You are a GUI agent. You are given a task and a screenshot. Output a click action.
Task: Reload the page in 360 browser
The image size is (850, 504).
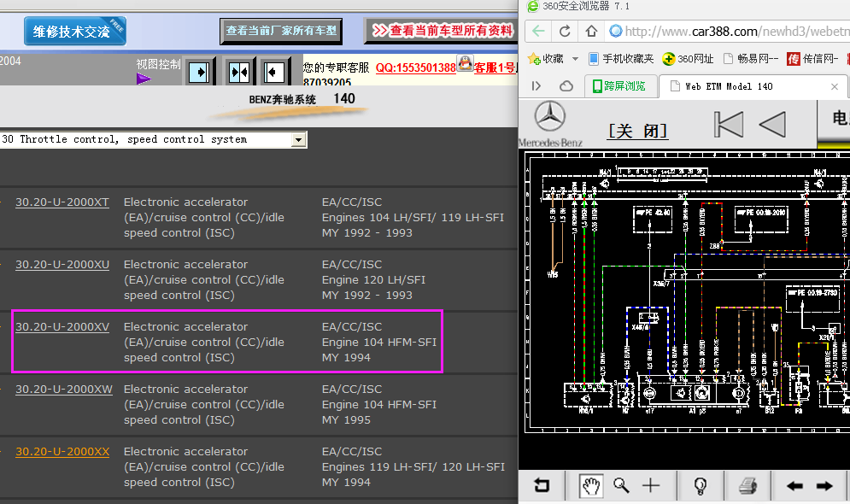point(565,31)
